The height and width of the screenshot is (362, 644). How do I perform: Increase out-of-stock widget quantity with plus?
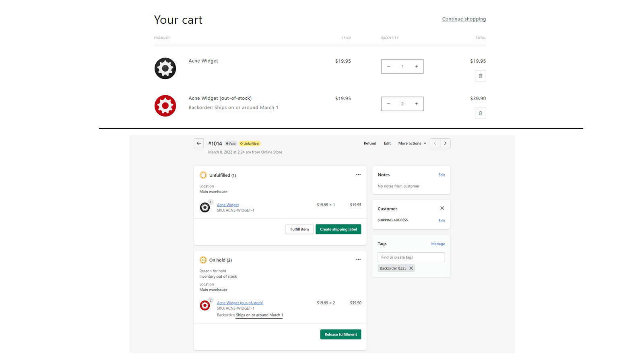(x=417, y=104)
